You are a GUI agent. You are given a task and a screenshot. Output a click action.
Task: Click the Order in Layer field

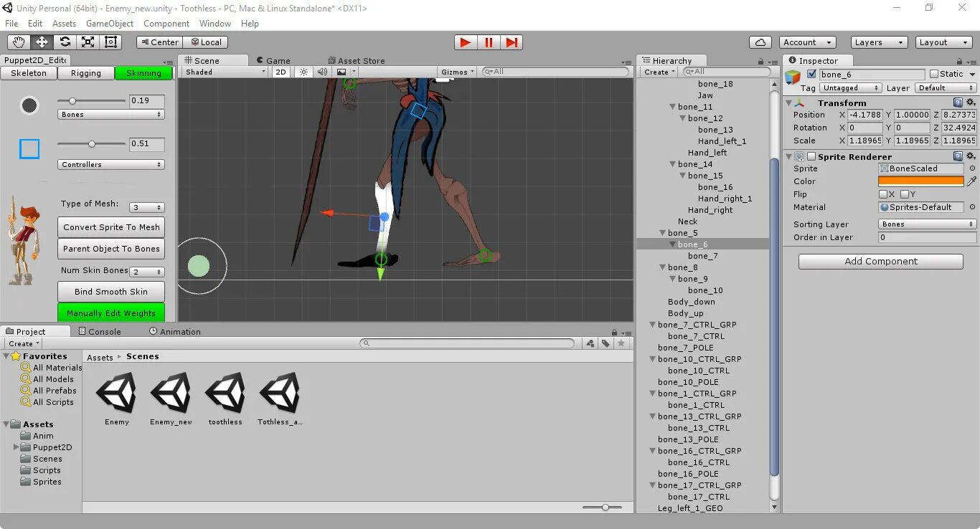coord(928,237)
